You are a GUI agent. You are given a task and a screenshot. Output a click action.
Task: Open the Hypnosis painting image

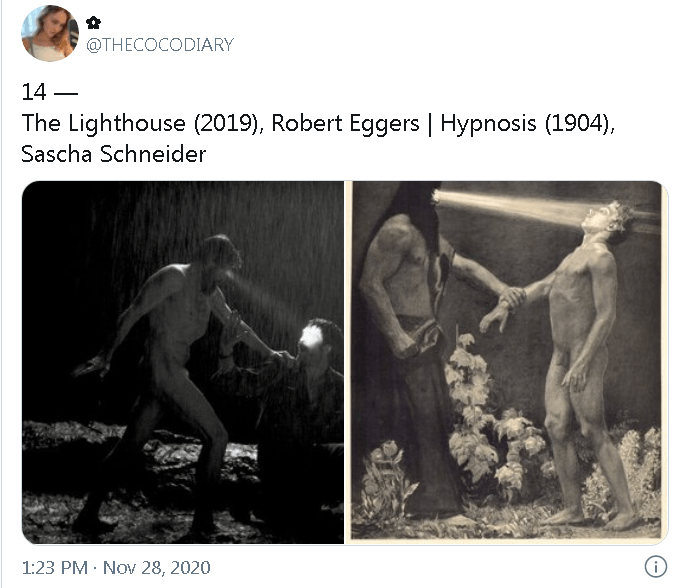[507, 363]
